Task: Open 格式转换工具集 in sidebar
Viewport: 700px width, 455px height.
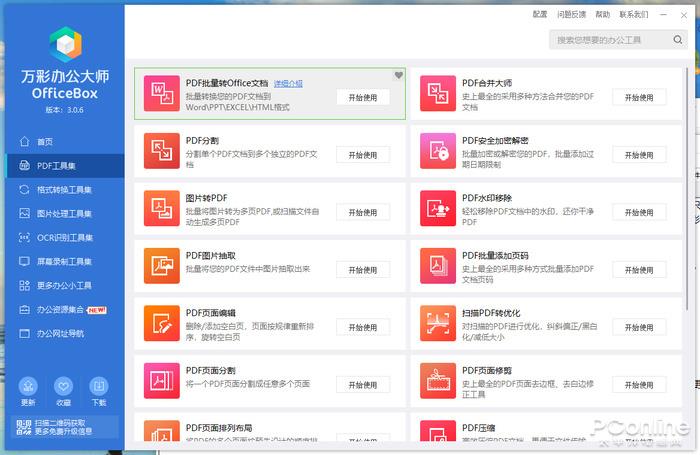Action: pyautogui.click(x=65, y=190)
